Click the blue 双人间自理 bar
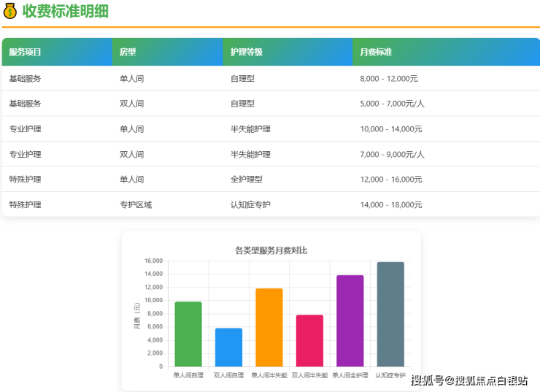This screenshot has width=540, height=392. point(228,347)
